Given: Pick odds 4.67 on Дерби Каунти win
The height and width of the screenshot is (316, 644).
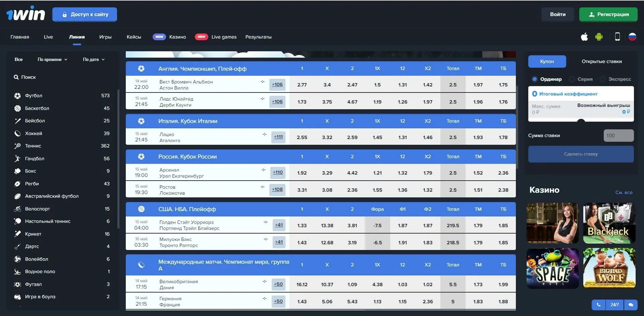Looking at the screenshot, I should click(x=352, y=102).
